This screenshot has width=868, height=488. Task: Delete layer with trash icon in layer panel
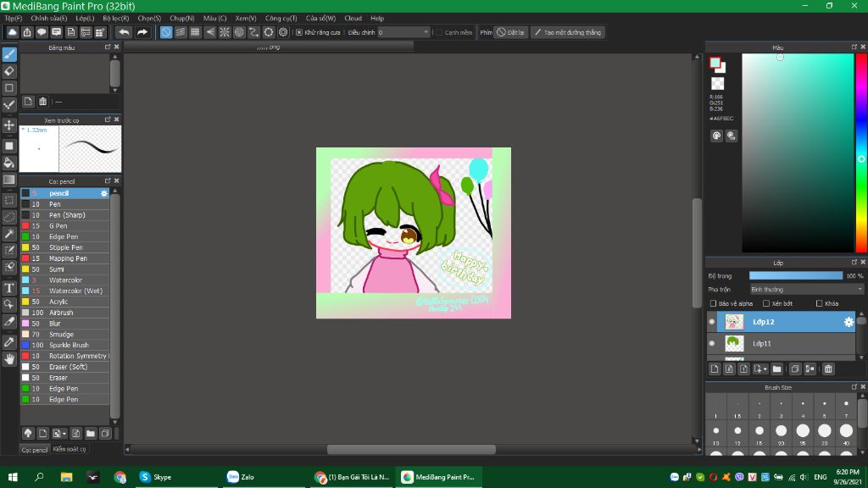coord(828,369)
